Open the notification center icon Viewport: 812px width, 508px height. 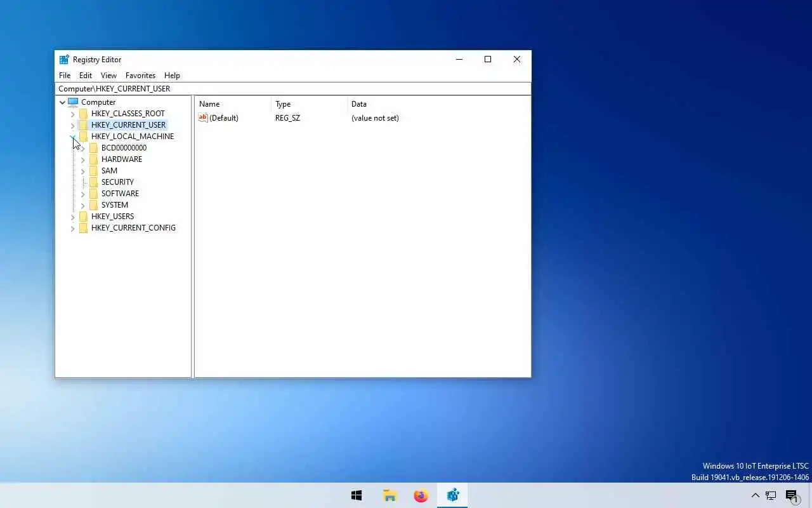coord(792,496)
